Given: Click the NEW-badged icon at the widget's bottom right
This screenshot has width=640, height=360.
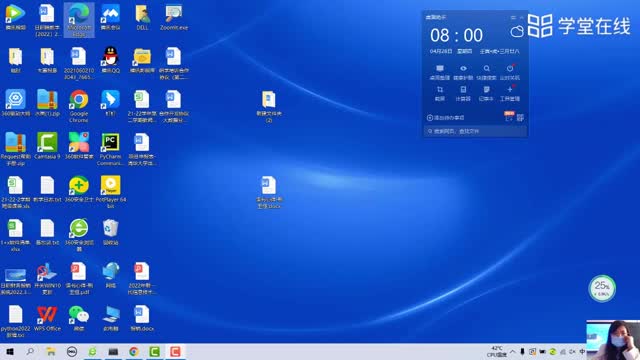Looking at the screenshot, I should 509,117.
